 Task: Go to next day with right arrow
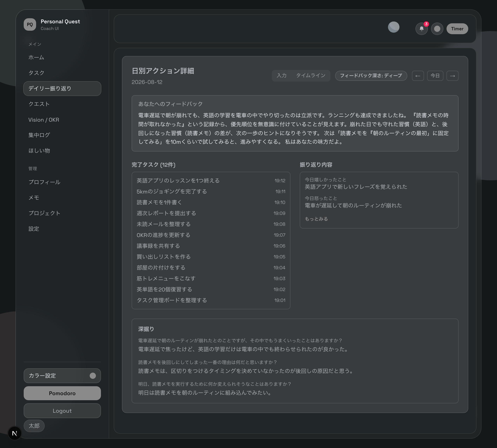point(452,76)
